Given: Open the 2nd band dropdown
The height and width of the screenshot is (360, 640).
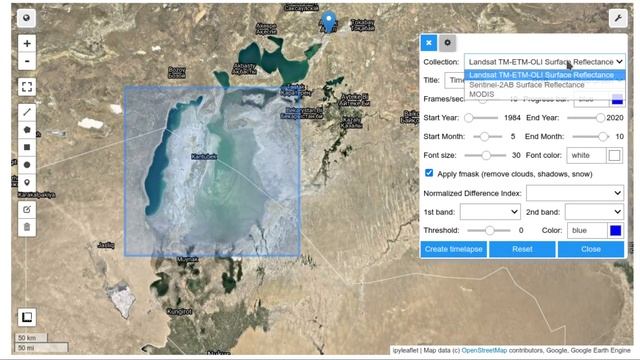Looking at the screenshot, I should click(594, 212).
